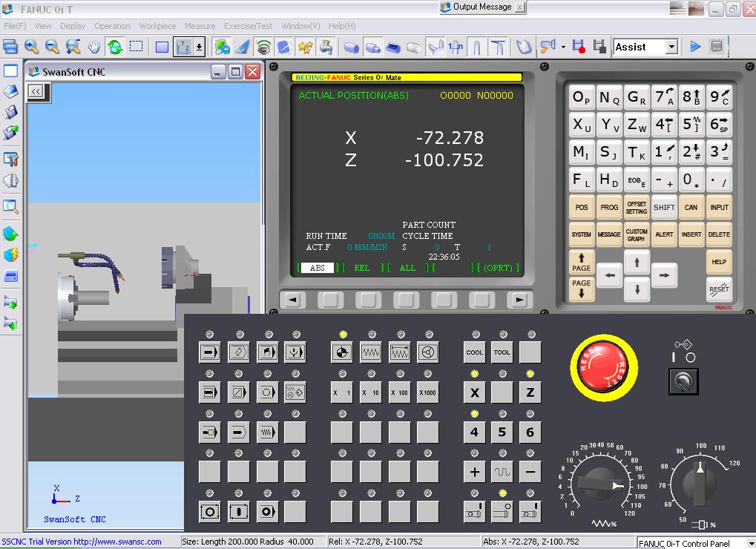The image size is (756, 549).
Task: Select the ALL softkey label on the screen
Action: coord(407,268)
